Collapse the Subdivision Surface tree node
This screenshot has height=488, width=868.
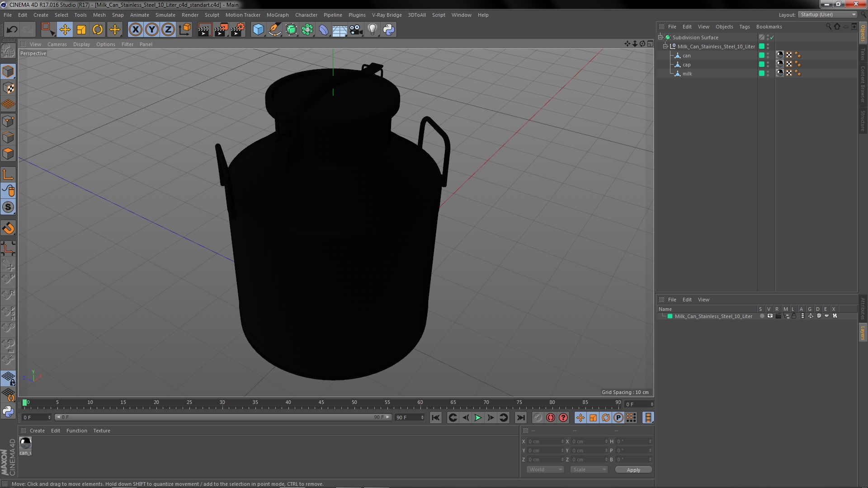[x=660, y=37]
